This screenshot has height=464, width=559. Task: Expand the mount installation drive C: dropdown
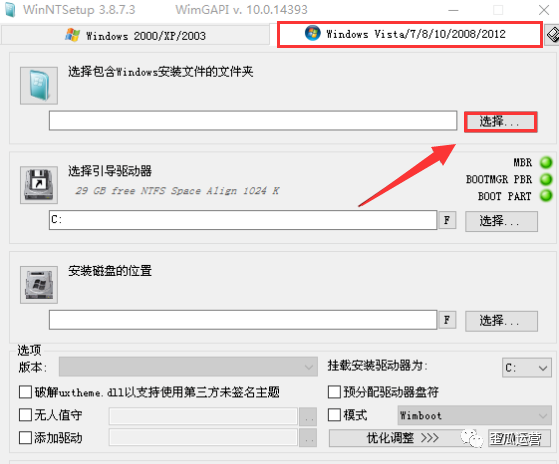click(527, 367)
